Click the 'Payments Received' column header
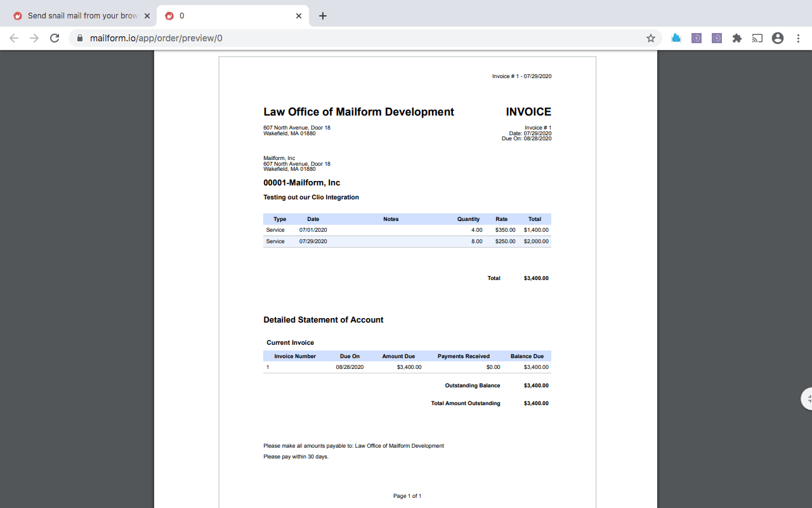The image size is (812, 508). pyautogui.click(x=464, y=356)
